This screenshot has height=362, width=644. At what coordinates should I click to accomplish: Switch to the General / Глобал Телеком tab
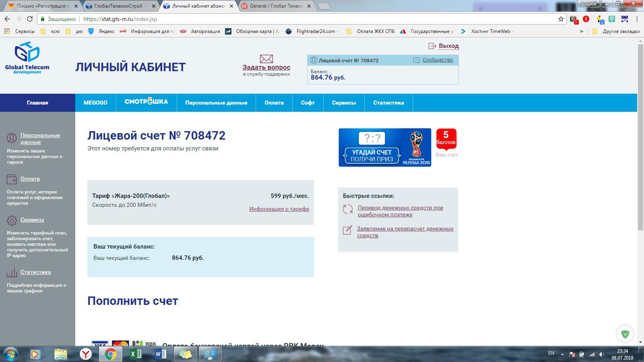(276, 6)
